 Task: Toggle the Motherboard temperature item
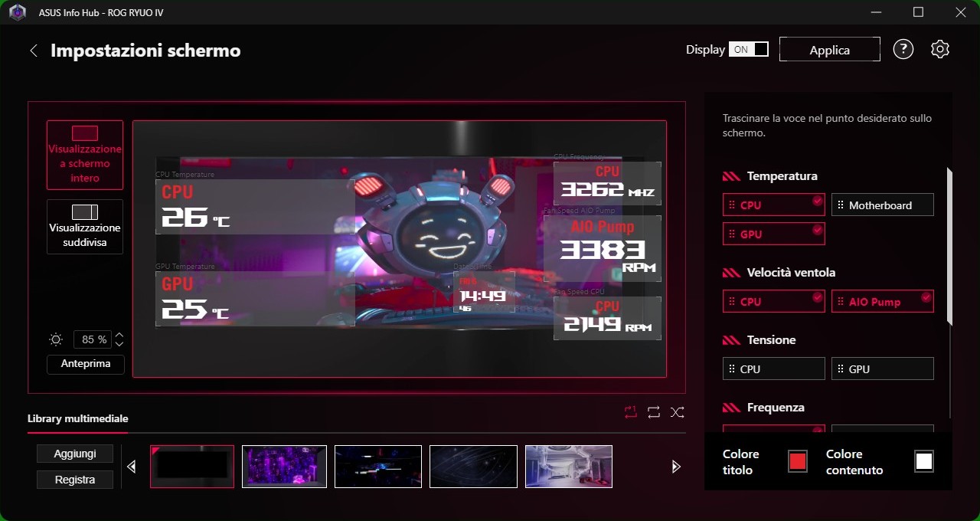coord(882,205)
